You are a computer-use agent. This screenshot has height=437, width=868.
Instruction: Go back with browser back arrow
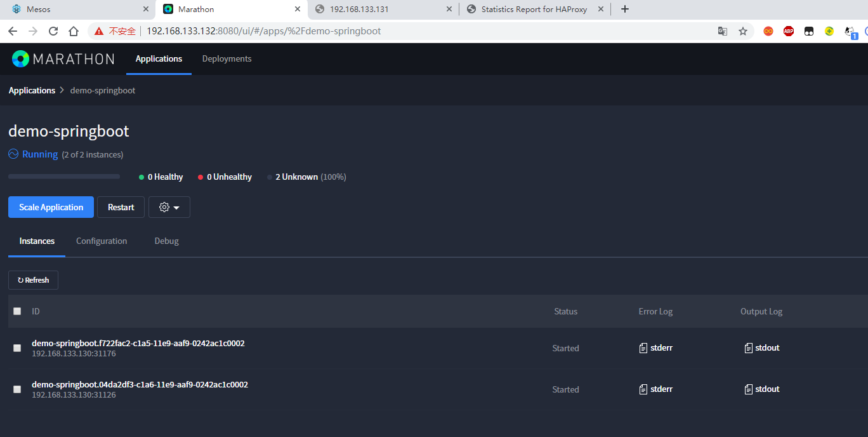pos(13,31)
